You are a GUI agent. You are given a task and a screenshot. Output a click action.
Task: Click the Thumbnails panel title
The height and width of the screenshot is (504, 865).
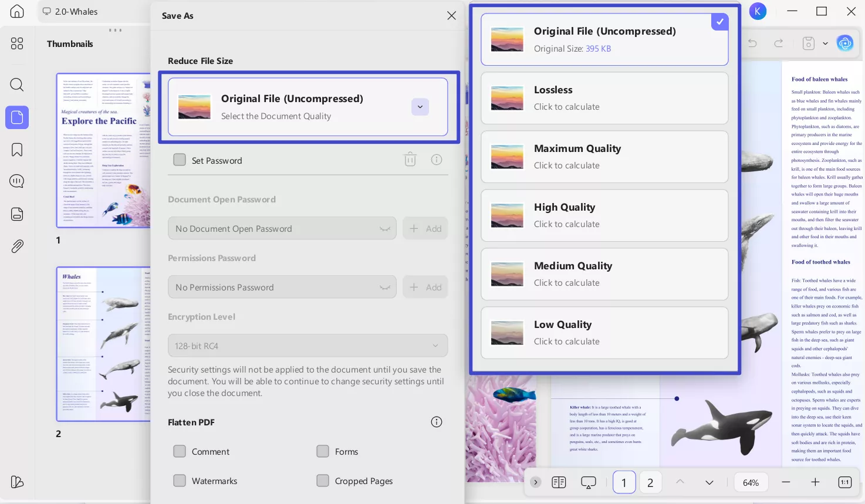(x=70, y=43)
